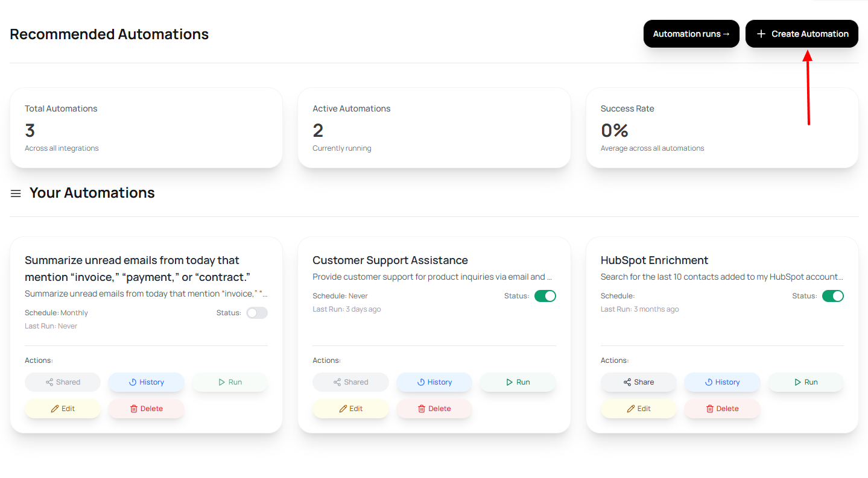Click the pencil icon on HubSpot Enrichment Edit

click(x=631, y=409)
